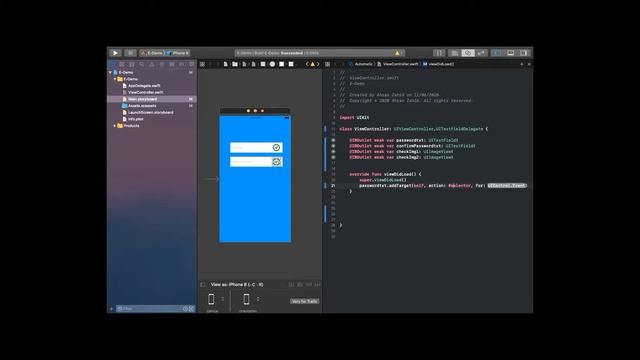Open the symbol navigator tab
The image size is (640, 360).
(131, 64)
